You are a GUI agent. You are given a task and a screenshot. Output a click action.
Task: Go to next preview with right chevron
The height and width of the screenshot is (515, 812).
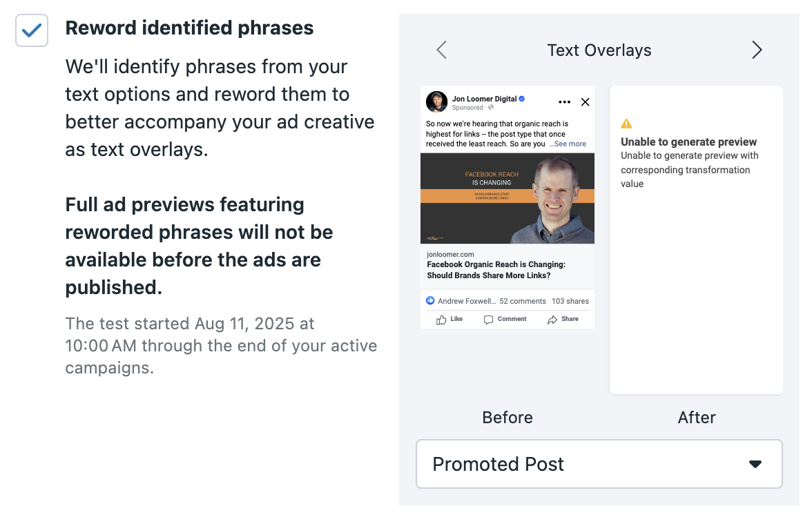coord(757,50)
